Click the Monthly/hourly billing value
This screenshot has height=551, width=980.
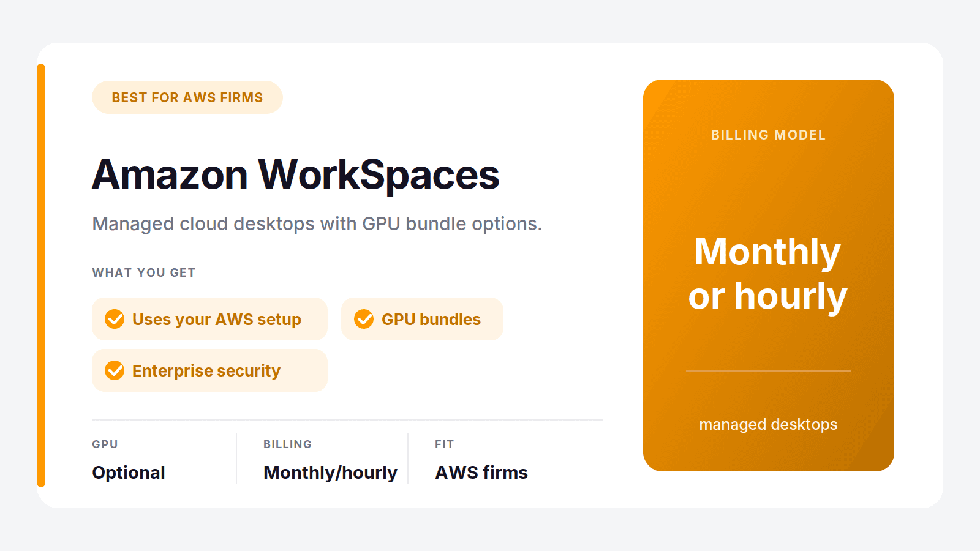331,473
